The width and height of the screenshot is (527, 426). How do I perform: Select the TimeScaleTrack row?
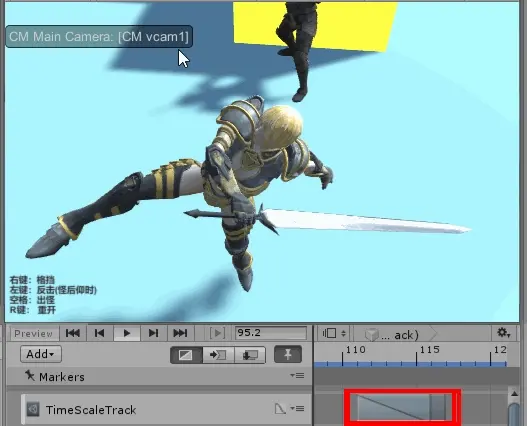tap(166, 410)
